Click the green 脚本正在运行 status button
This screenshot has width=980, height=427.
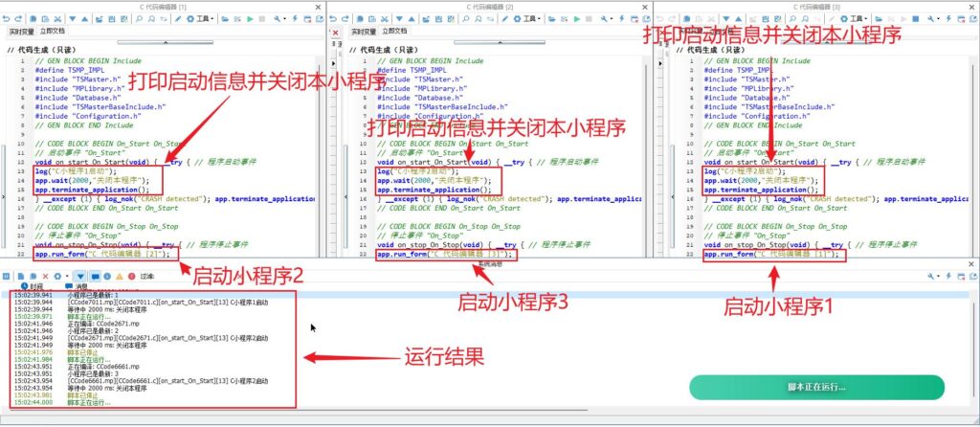[816, 388]
